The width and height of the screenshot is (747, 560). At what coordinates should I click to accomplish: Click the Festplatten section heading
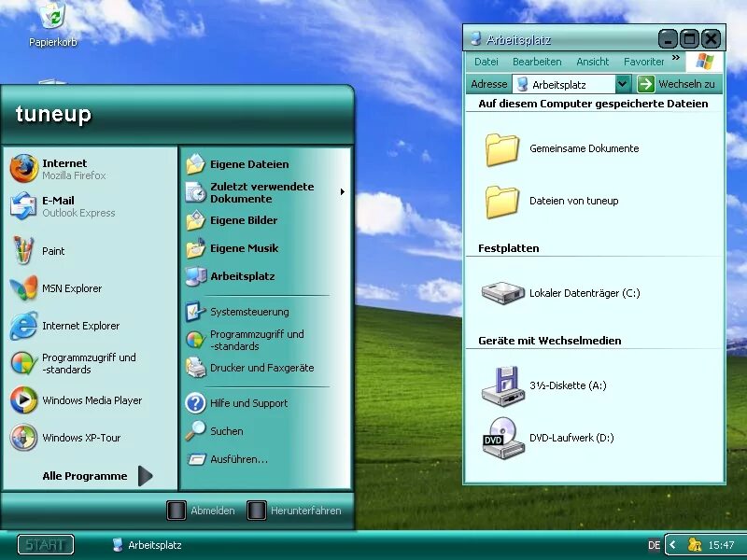click(508, 248)
